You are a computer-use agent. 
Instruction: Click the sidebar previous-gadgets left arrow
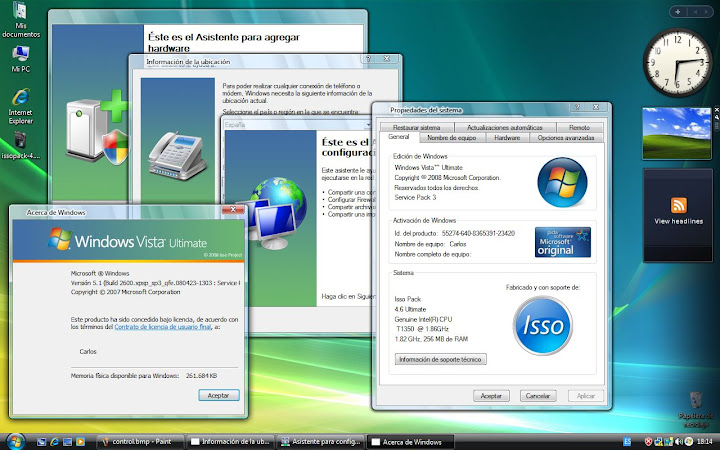(x=696, y=12)
